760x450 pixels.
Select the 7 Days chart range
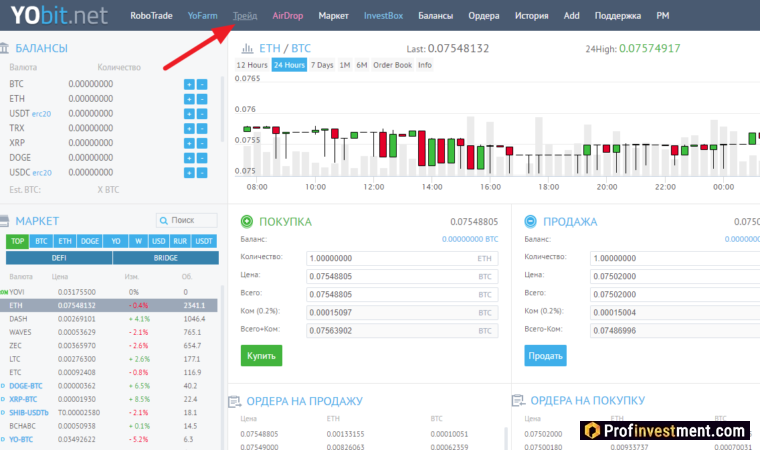[321, 65]
